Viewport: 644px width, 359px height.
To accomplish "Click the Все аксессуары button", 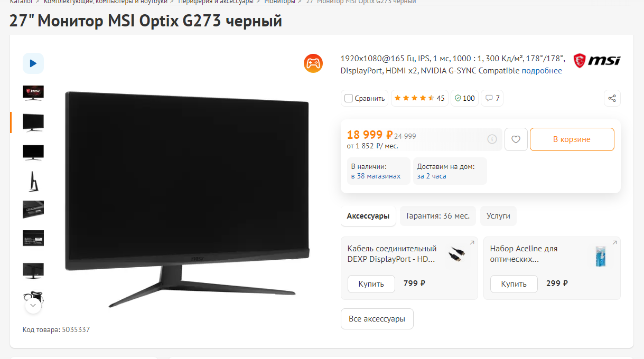I will click(x=377, y=319).
